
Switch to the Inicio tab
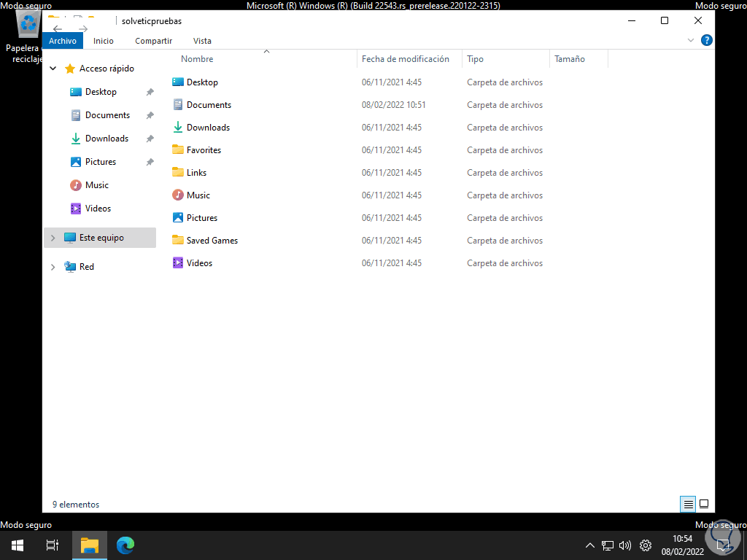[104, 41]
